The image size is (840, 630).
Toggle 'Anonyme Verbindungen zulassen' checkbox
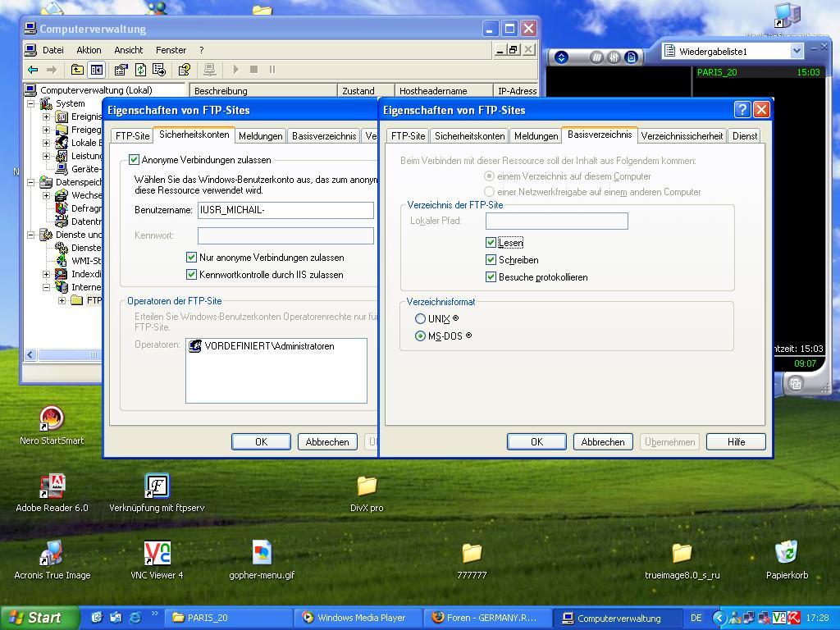135,160
